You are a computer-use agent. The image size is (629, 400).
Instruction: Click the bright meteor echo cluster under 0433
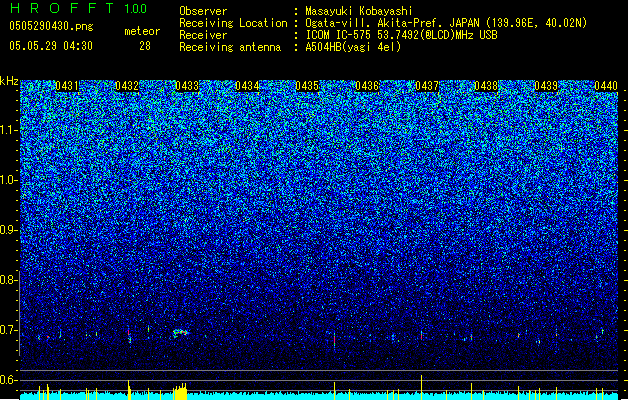coord(181,333)
